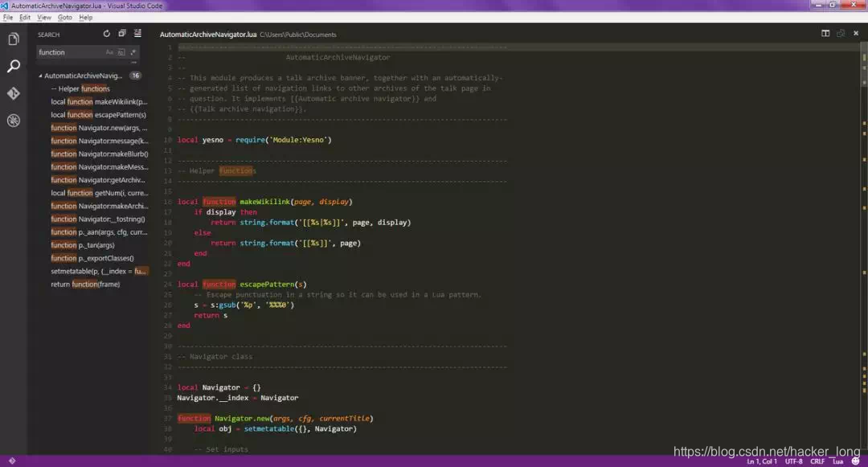Viewport: 868px width, 467px height.
Task: Click 'Navigator.new' definition in editor
Action: pyautogui.click(x=242, y=419)
